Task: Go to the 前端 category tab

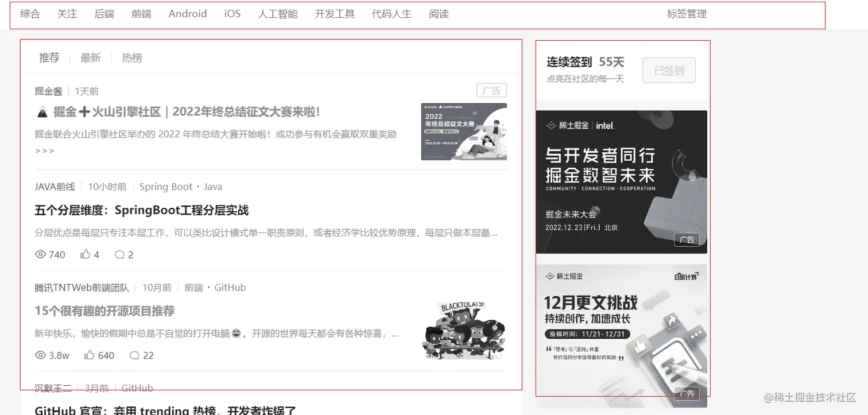Action: pyautogui.click(x=141, y=14)
